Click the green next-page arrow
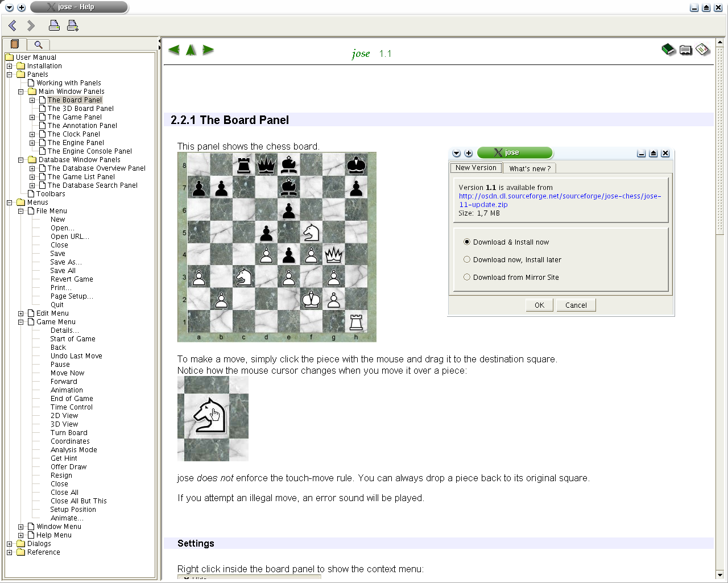Screen dimensions: 728x583 [x=208, y=50]
